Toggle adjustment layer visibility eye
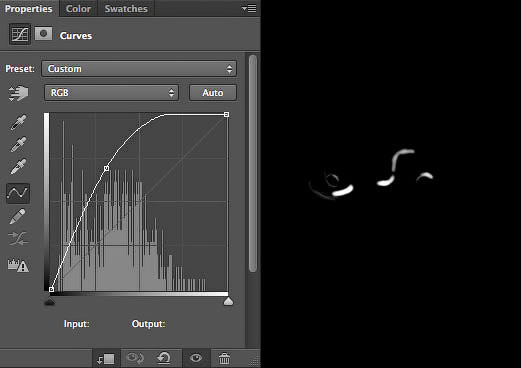 coord(196,358)
